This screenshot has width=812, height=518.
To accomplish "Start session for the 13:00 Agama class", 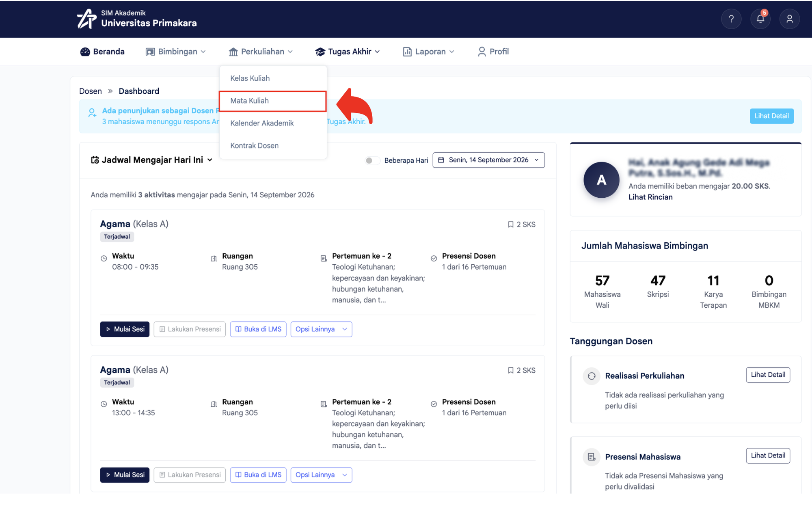I will 125,475.
